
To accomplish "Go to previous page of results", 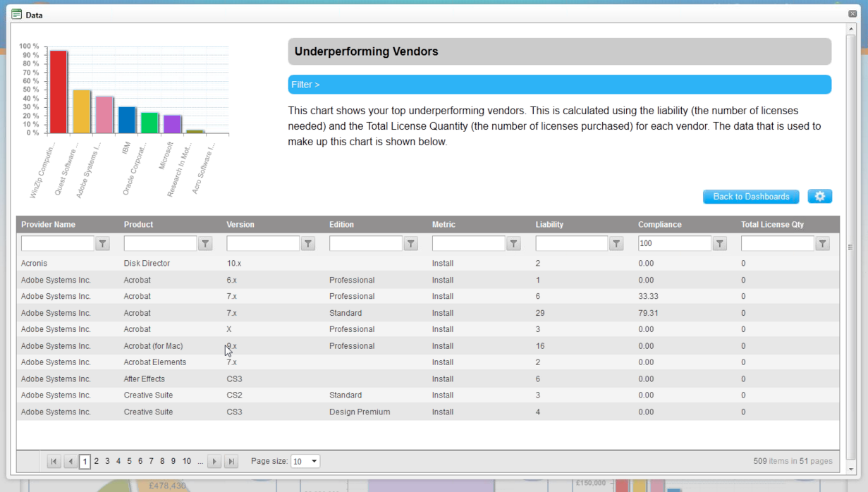I will [x=71, y=461].
